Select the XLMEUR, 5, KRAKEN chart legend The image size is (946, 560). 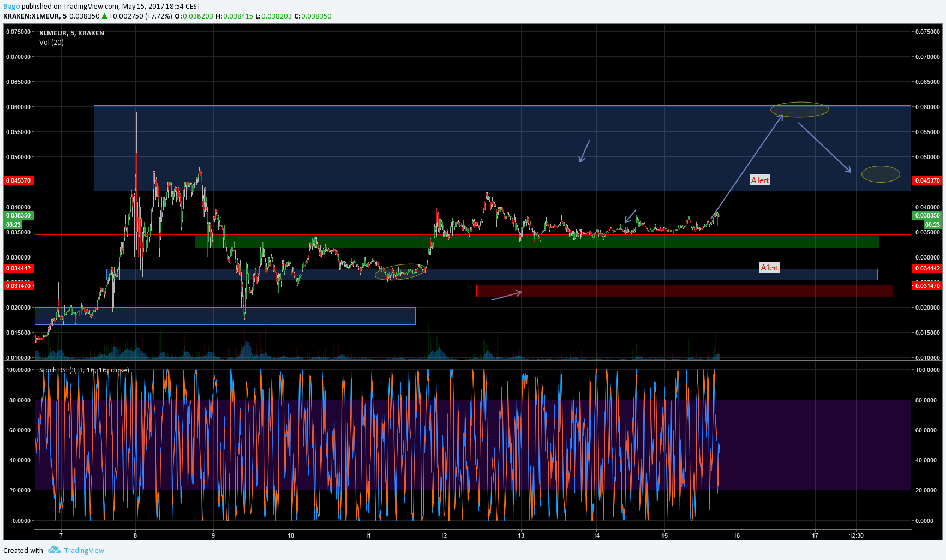[x=71, y=33]
